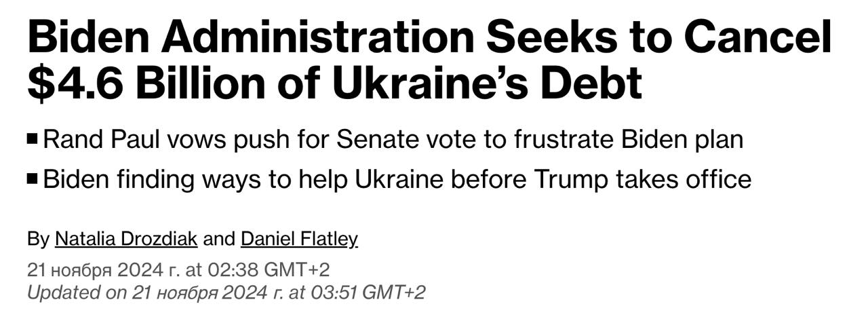868x319 pixels.
Task: Click the word "Cancel" in headline
Action: (757, 40)
